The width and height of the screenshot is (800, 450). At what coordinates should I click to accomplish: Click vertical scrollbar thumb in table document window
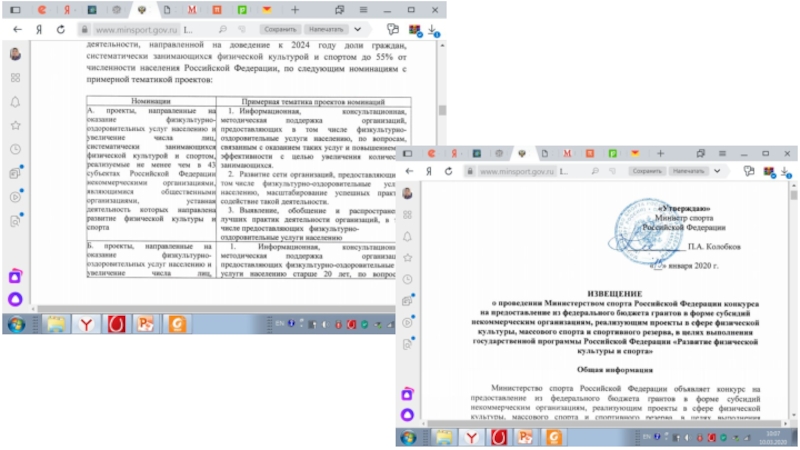click(x=442, y=110)
